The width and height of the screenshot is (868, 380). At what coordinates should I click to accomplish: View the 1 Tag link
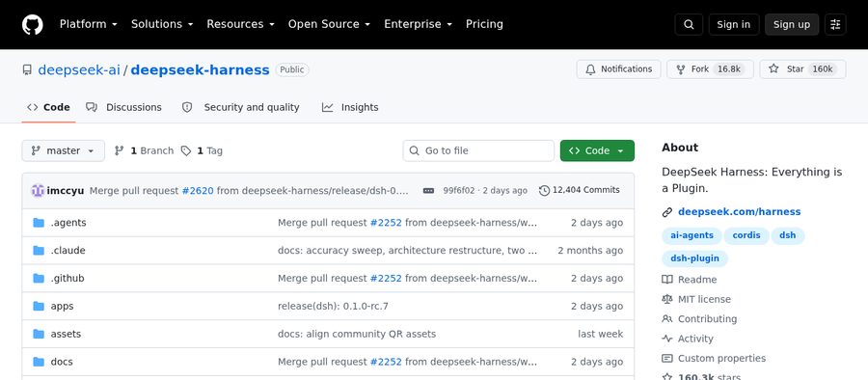[203, 150]
